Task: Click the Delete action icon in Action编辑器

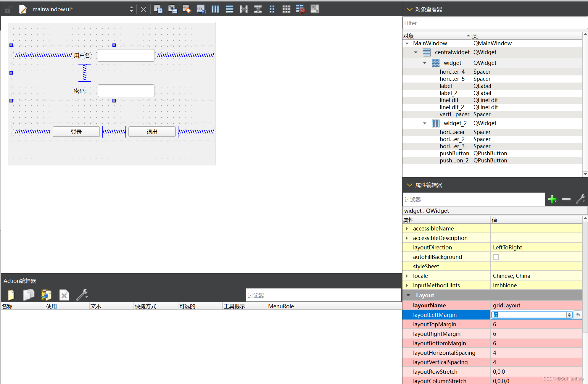Action: click(x=64, y=295)
